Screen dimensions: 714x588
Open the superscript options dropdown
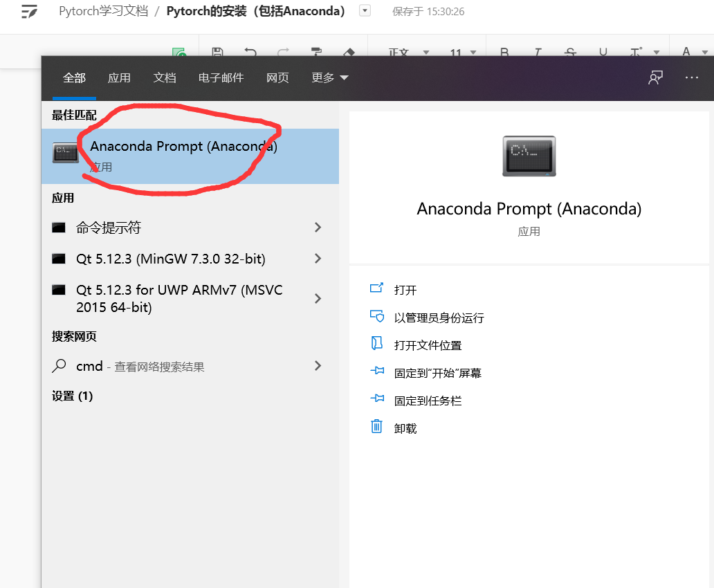point(656,52)
